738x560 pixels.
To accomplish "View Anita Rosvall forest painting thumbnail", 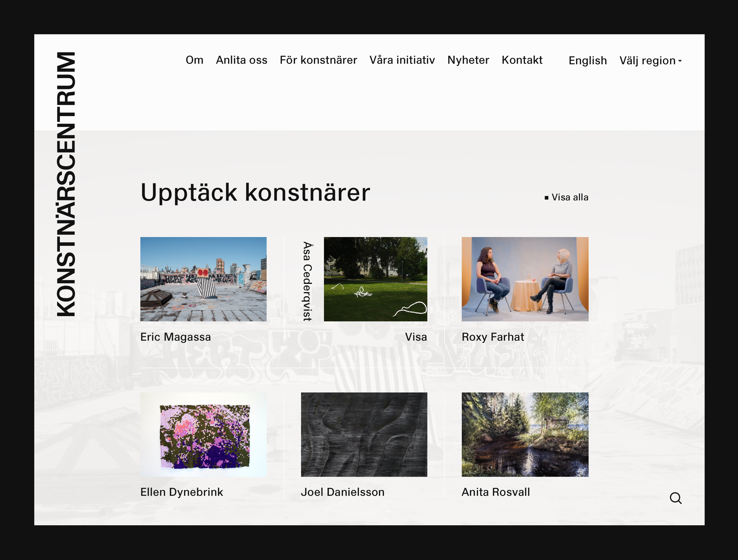I will coord(525,434).
